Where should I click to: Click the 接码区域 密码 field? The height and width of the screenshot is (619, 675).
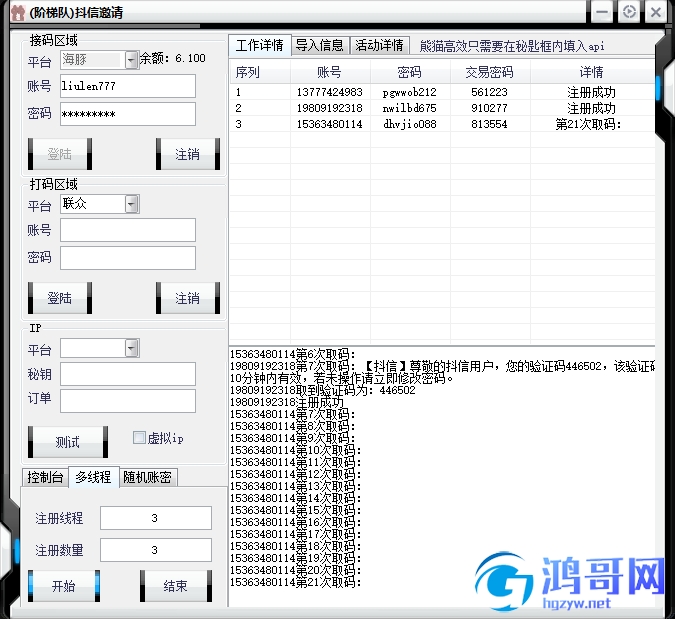(128, 114)
